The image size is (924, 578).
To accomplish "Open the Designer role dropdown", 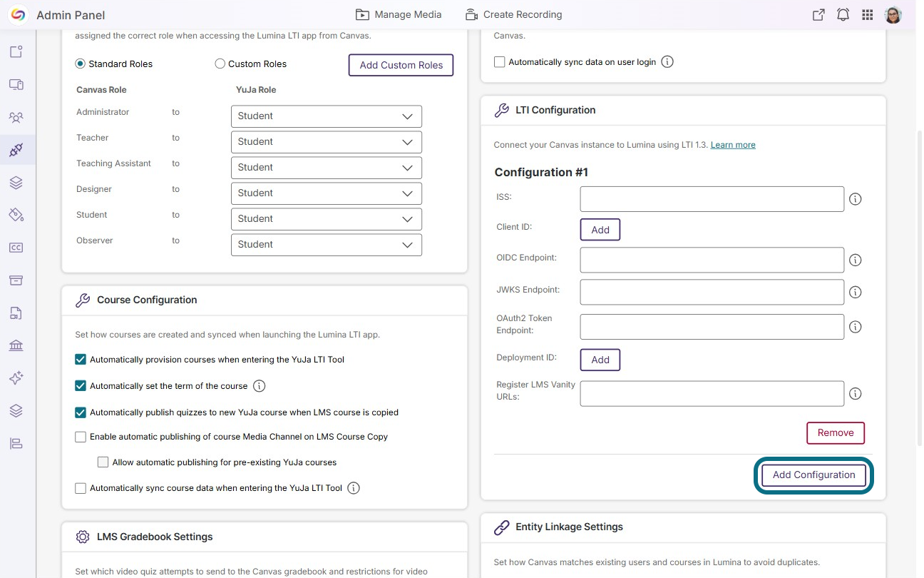I will click(327, 193).
